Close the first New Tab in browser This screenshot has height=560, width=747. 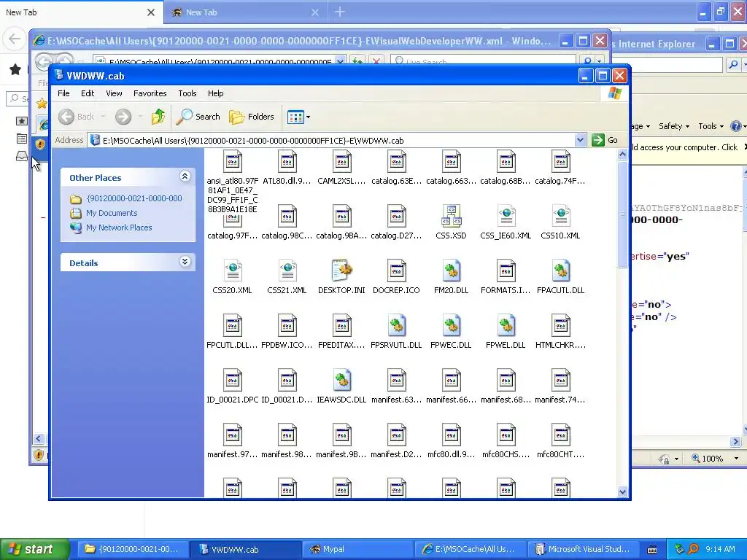(151, 12)
